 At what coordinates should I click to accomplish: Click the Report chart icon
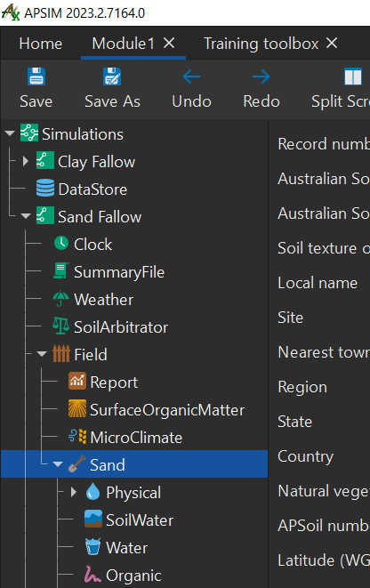(x=77, y=381)
